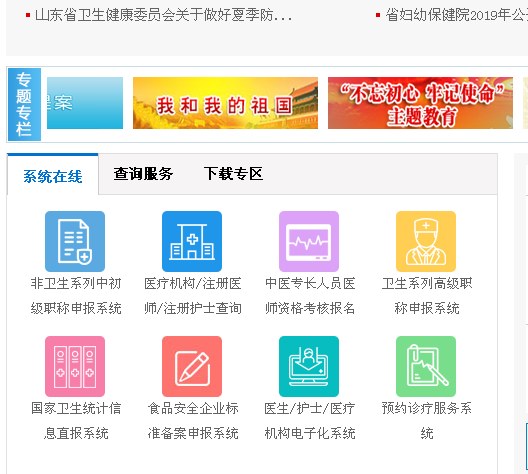Open 预约诊疗服务系统 text link

[x=427, y=421]
